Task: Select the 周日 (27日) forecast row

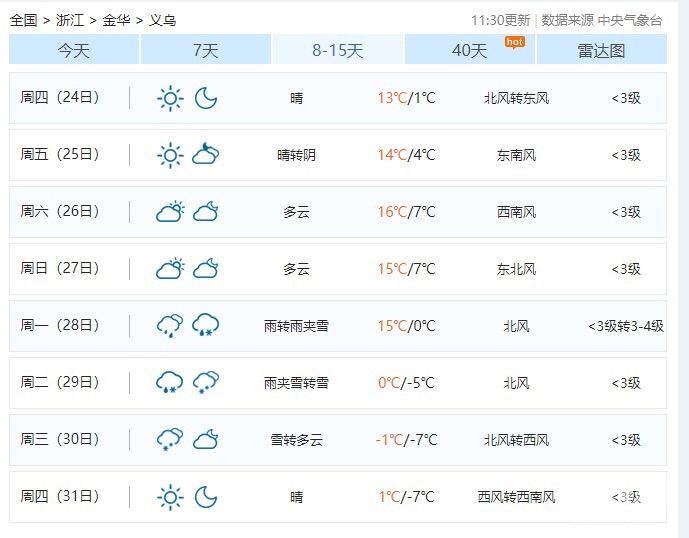Action: (337, 269)
